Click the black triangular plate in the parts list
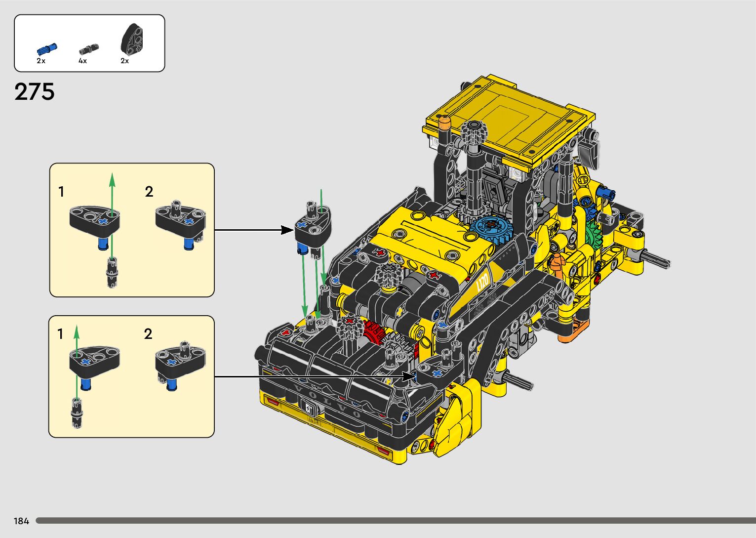This screenshot has height=538, width=756. 132,39
